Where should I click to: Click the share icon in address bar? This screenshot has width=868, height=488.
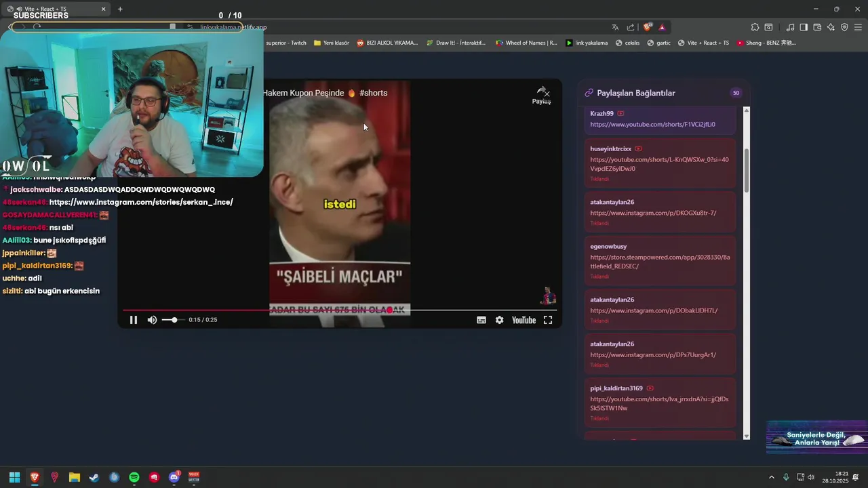coord(631,27)
